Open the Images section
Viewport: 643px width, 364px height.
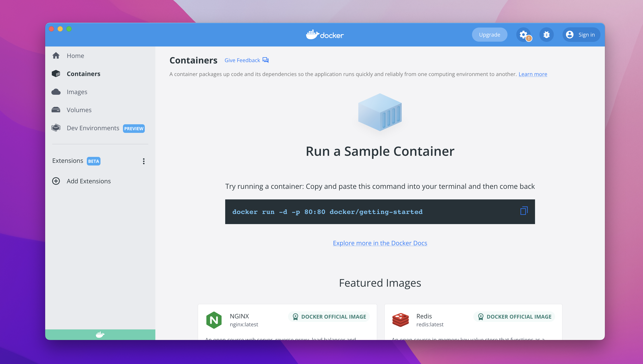point(77,92)
